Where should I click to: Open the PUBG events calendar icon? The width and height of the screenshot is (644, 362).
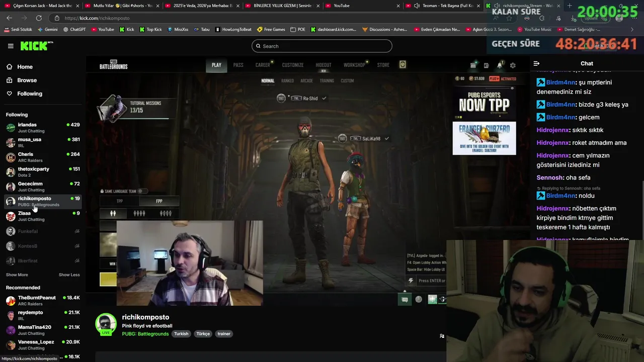473,65
